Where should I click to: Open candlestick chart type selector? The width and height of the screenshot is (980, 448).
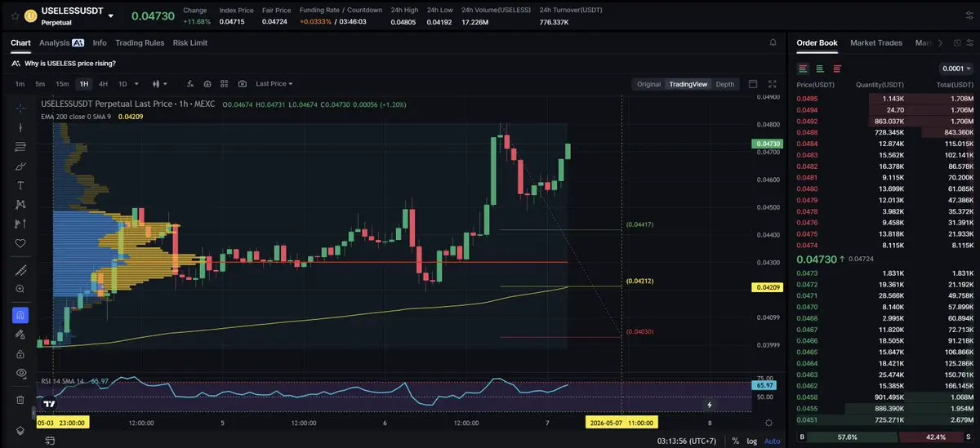point(160,83)
